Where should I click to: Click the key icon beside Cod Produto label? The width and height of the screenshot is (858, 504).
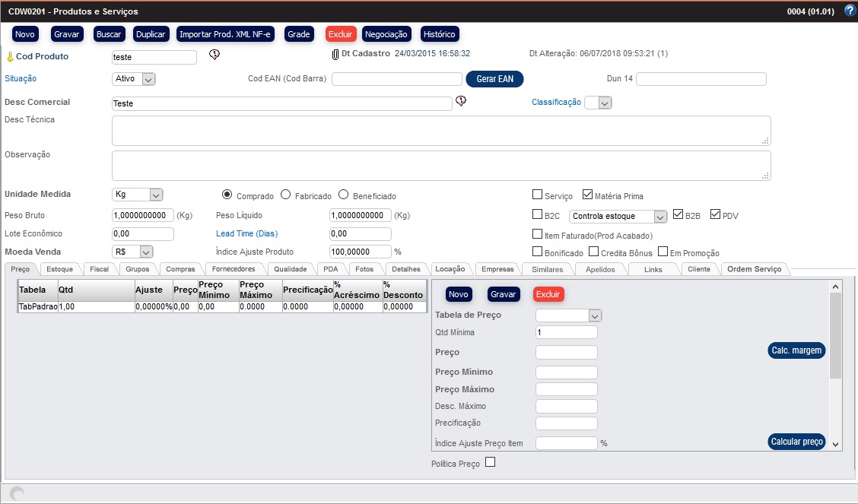click(x=10, y=57)
